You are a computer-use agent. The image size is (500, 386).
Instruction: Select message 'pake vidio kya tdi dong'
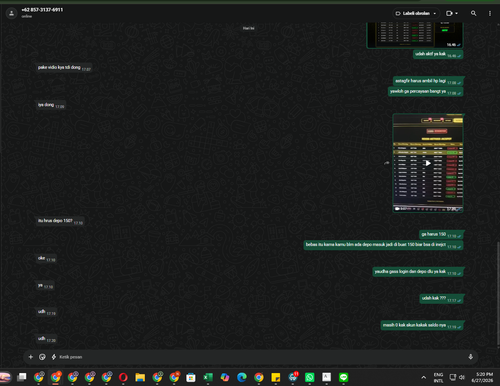click(63, 68)
